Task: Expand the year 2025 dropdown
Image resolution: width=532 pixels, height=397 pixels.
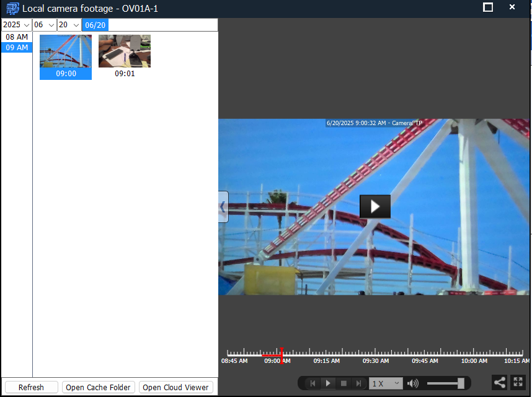Action: point(16,25)
